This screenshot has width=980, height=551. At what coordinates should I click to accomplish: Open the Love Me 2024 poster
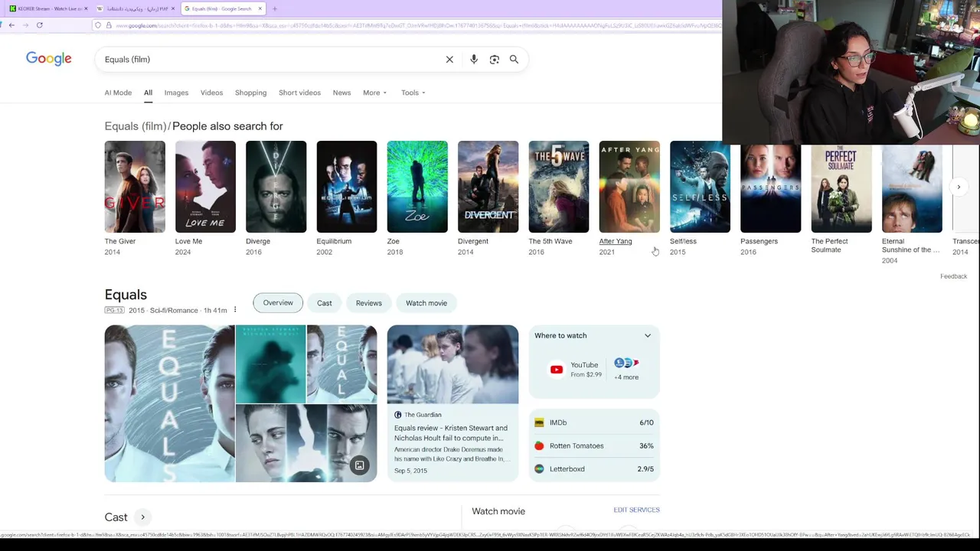[205, 187]
